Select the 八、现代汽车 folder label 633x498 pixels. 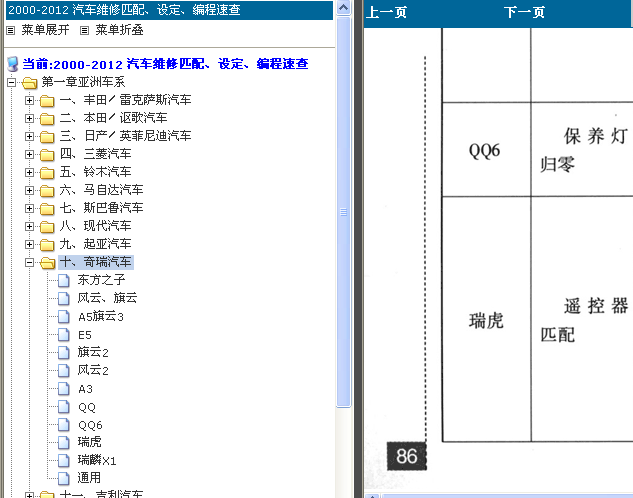(95, 226)
